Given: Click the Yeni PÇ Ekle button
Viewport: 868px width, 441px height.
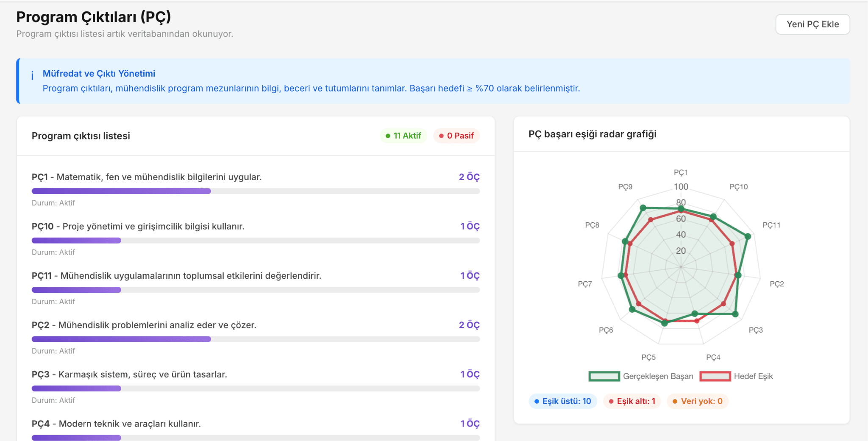Looking at the screenshot, I should click(x=812, y=24).
